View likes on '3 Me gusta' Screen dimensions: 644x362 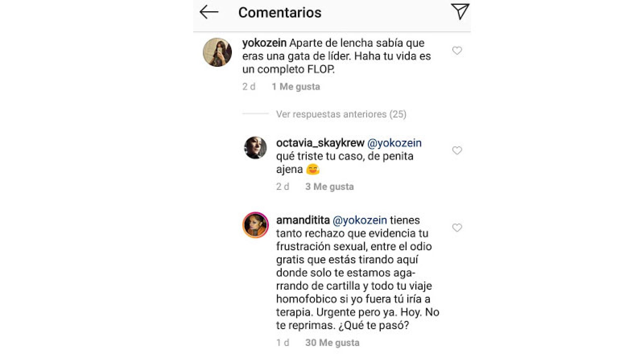coord(329,187)
